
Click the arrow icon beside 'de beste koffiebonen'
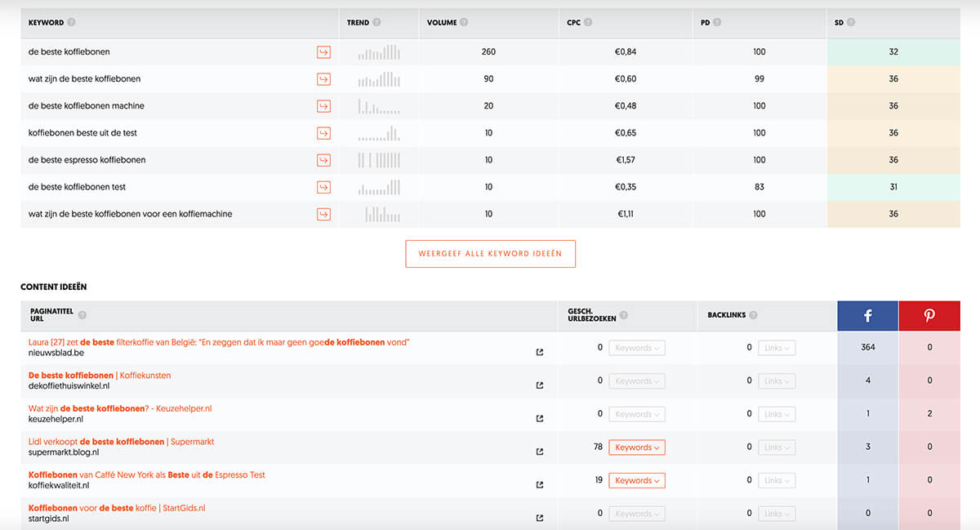(x=323, y=52)
